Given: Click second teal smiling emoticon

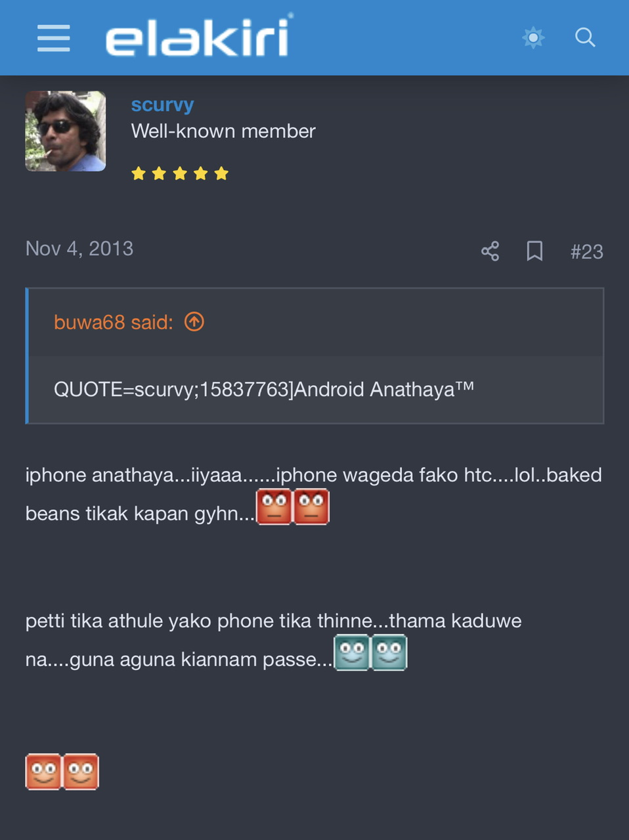Looking at the screenshot, I should (389, 652).
